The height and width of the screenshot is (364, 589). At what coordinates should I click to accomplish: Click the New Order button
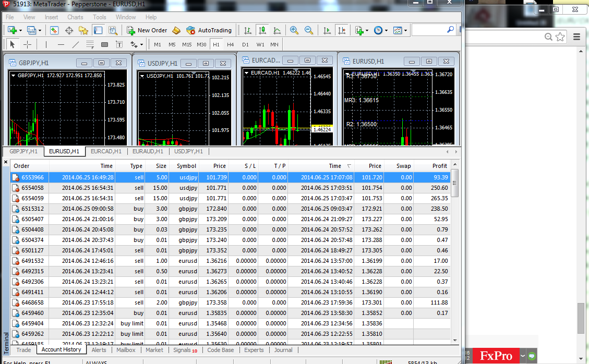click(147, 30)
